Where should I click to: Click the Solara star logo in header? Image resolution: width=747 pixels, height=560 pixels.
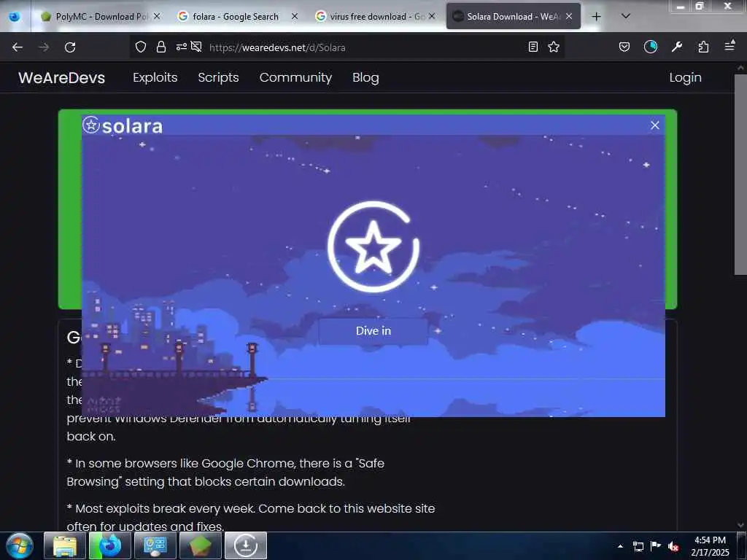coord(91,125)
